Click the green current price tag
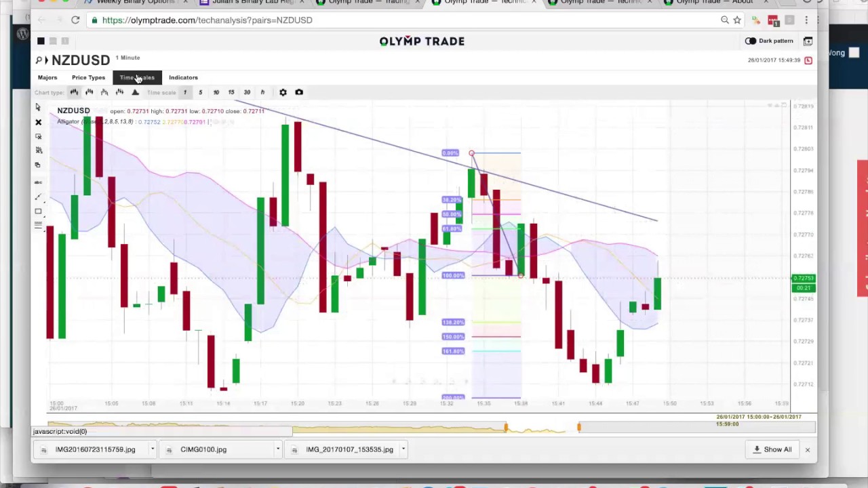The image size is (868, 488). point(804,279)
